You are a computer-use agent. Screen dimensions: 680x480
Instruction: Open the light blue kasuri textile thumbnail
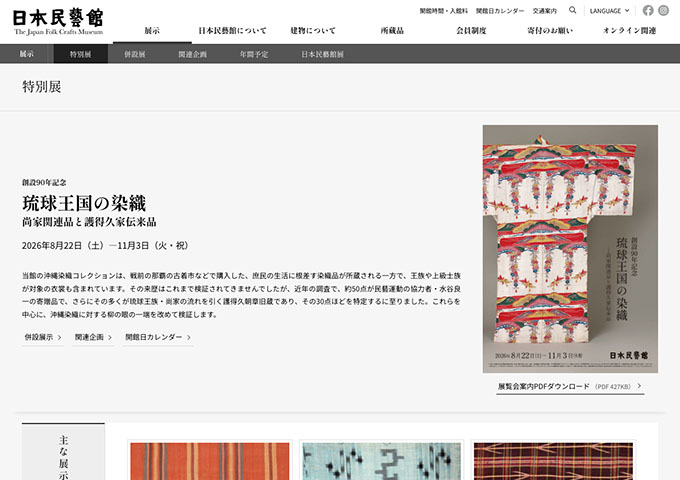tap(382, 461)
